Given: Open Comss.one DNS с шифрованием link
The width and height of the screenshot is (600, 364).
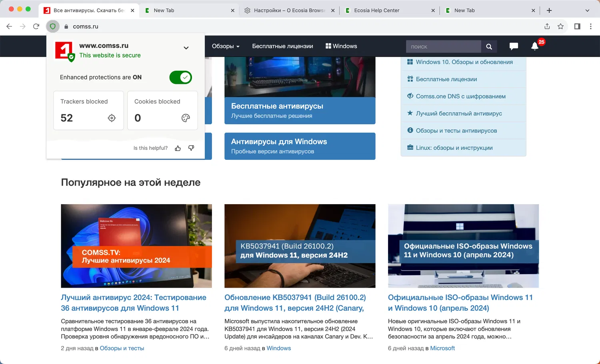Looking at the screenshot, I should click(461, 96).
